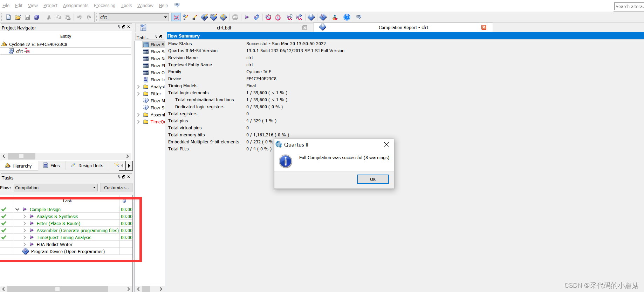Open the Compilation Report toolbar icon
Screen dimensions: 644x292
pyautogui.click(x=311, y=17)
